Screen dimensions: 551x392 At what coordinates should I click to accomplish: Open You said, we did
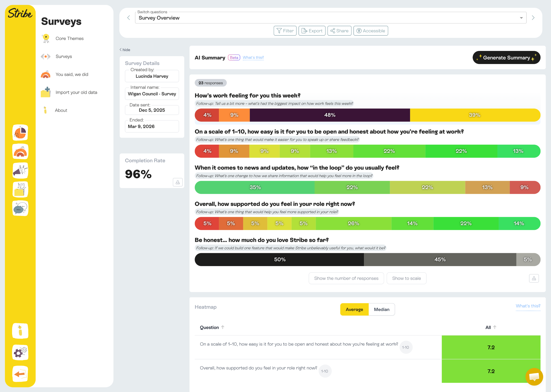72,74
